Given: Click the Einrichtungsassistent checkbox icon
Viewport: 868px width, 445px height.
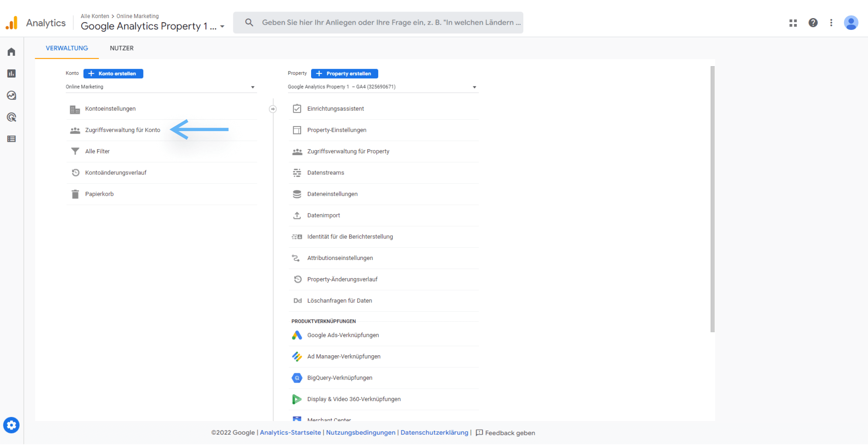Looking at the screenshot, I should click(297, 109).
